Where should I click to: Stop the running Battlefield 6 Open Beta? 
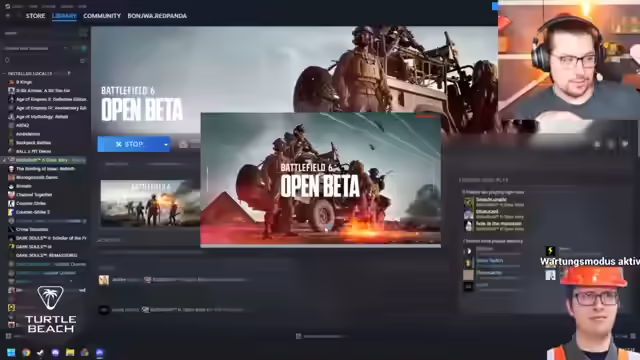[x=130, y=144]
